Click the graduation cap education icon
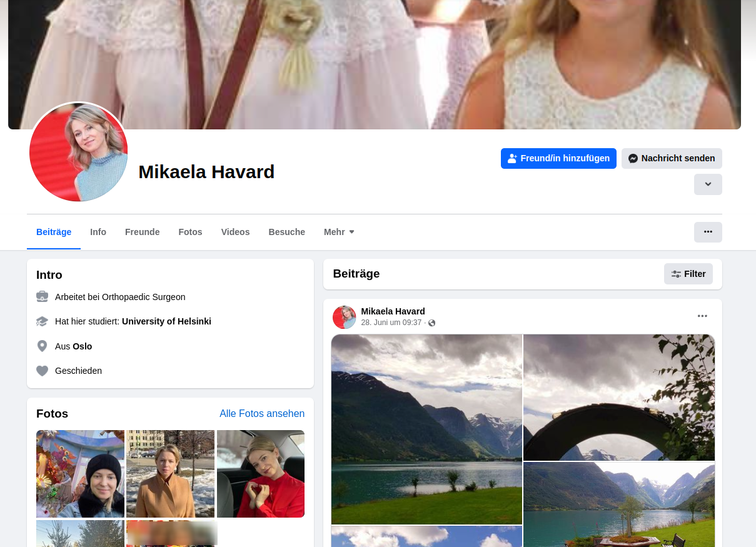The height and width of the screenshot is (547, 756). click(x=42, y=321)
